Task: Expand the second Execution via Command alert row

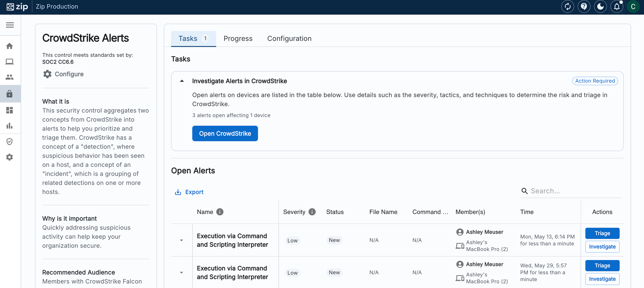Action: coord(181,273)
